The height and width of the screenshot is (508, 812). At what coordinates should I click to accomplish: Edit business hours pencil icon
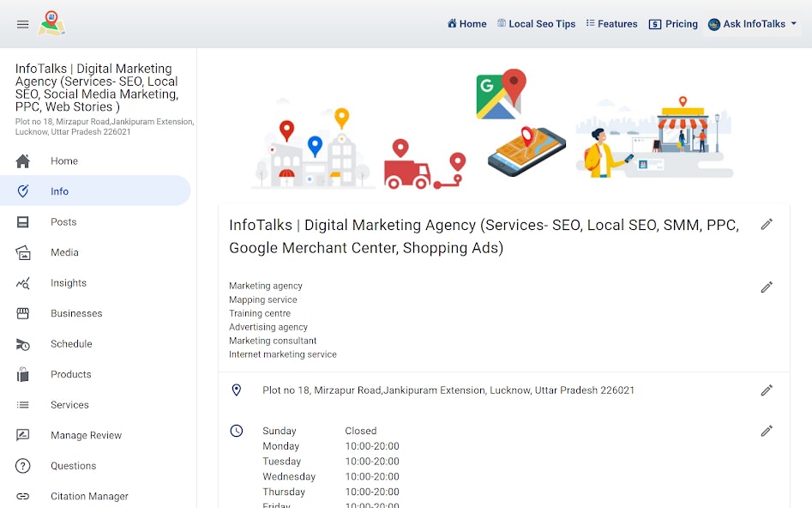click(x=767, y=431)
